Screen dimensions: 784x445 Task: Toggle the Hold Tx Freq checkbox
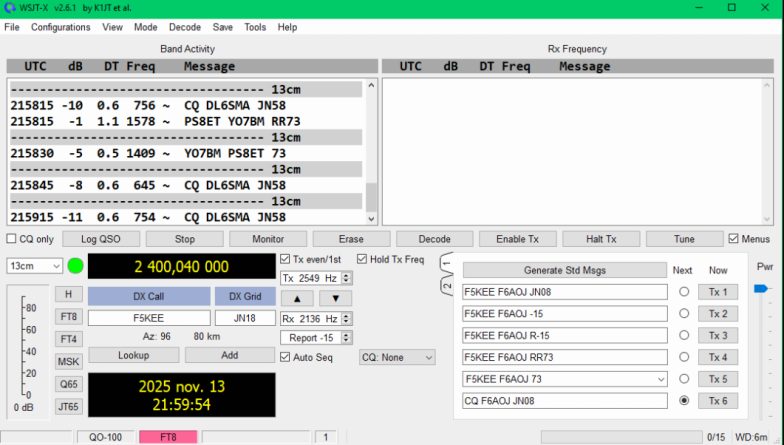[362, 260]
